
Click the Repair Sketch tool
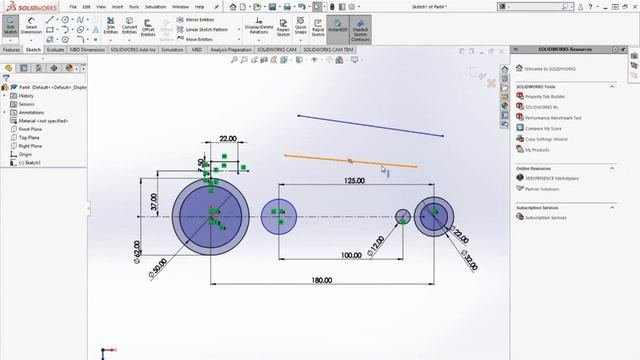coord(283,27)
